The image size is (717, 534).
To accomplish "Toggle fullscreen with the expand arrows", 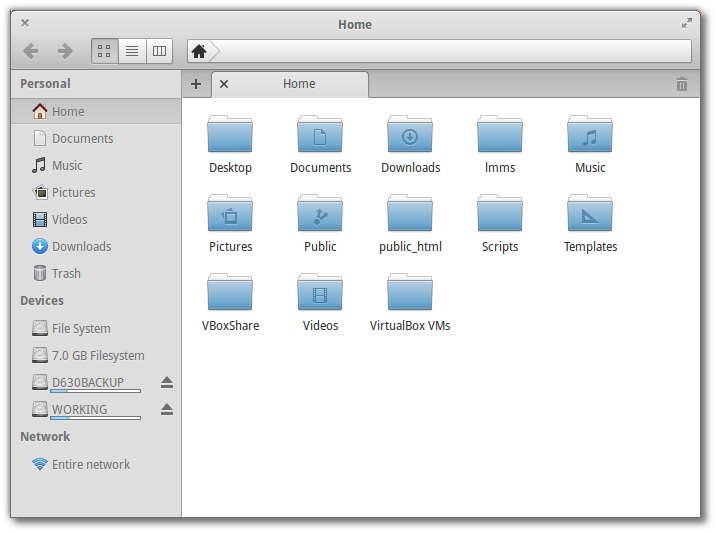I will point(686,23).
